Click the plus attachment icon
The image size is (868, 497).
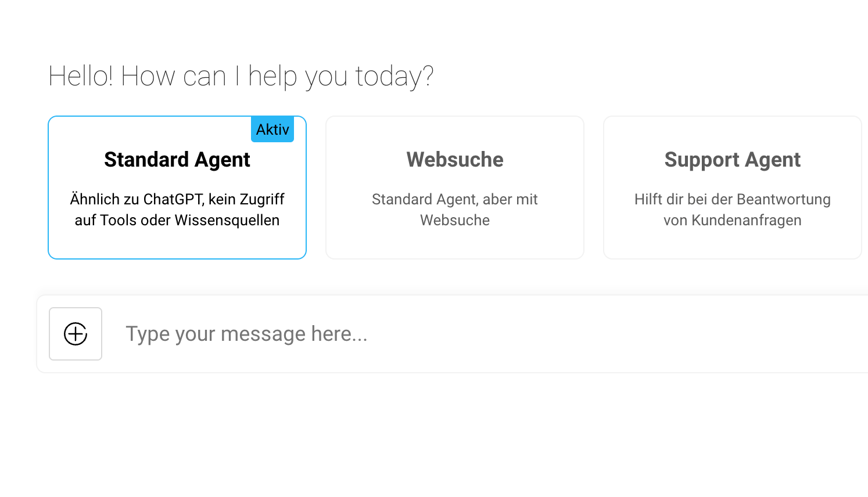tap(76, 334)
